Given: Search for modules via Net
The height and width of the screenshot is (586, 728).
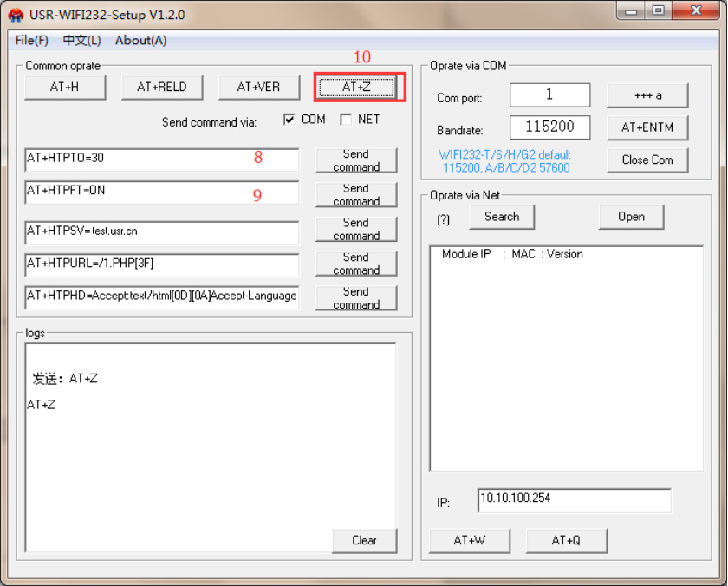Looking at the screenshot, I should [x=502, y=217].
